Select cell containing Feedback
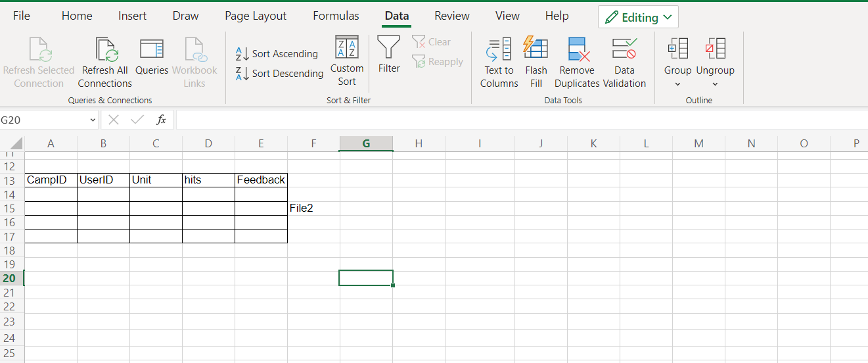Viewport: 868px width, 363px height. tap(261, 180)
